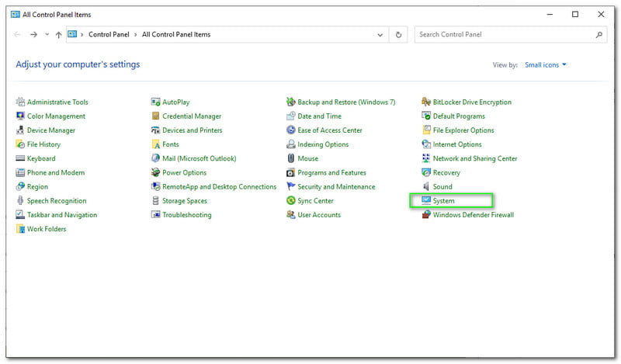This screenshot has height=364, width=621.
Task: Click the Search Control Panel field
Action: (x=505, y=35)
